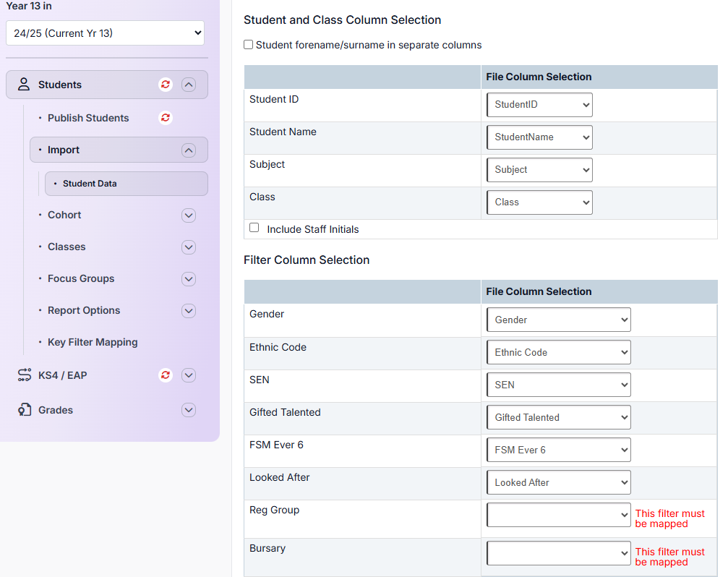Open the Year 13 cohort dropdown

[106, 33]
